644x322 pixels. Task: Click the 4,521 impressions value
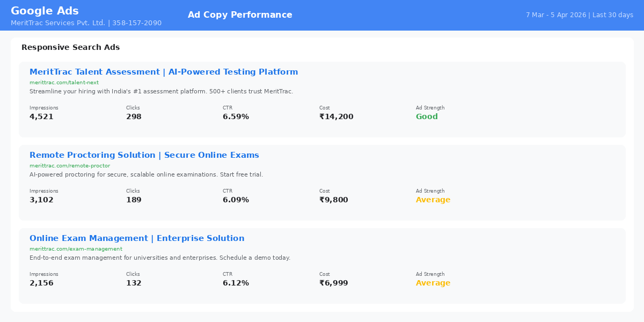click(41, 116)
